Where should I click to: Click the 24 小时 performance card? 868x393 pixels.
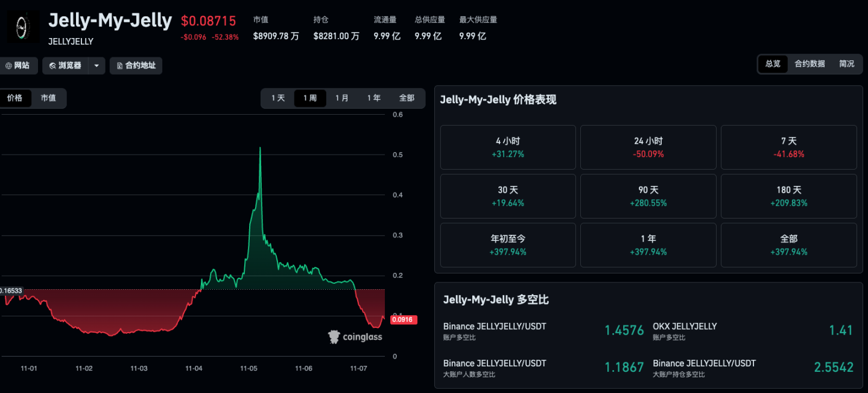pos(648,147)
